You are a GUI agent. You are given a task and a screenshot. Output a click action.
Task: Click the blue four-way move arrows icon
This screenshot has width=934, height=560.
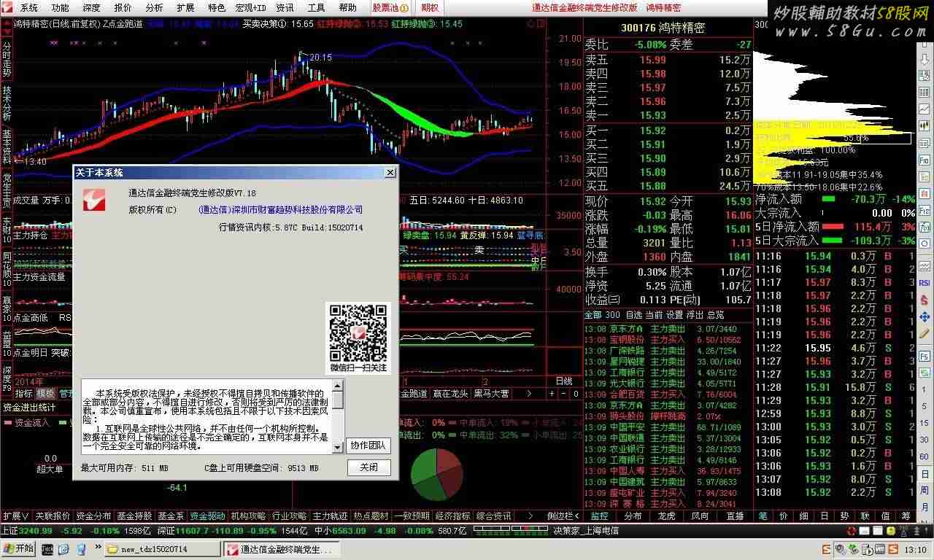[x=924, y=316]
